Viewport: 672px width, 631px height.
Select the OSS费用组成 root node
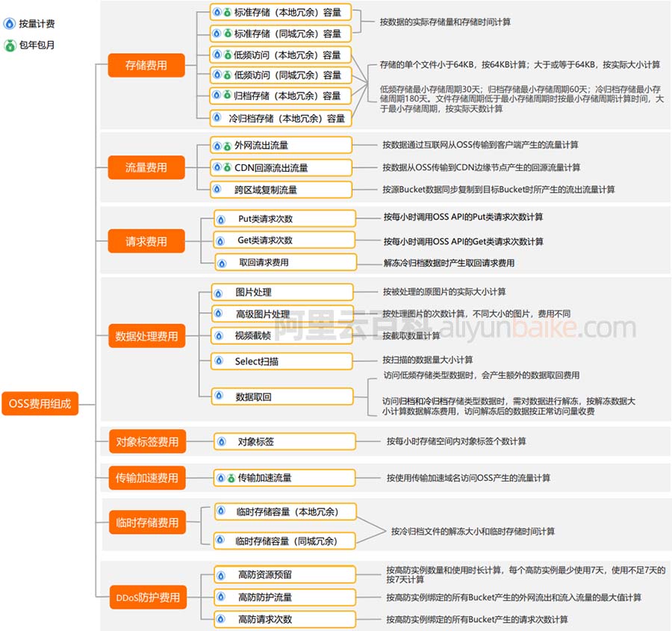pos(40,404)
